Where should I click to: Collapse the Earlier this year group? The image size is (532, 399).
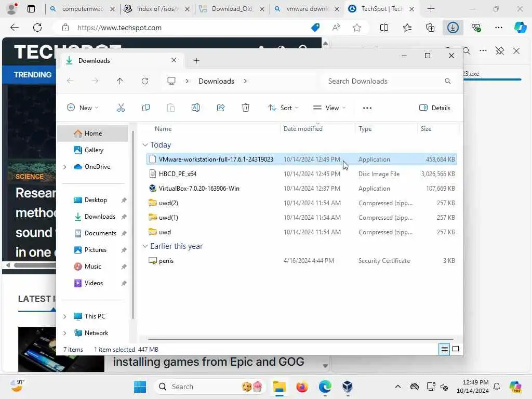(x=145, y=246)
